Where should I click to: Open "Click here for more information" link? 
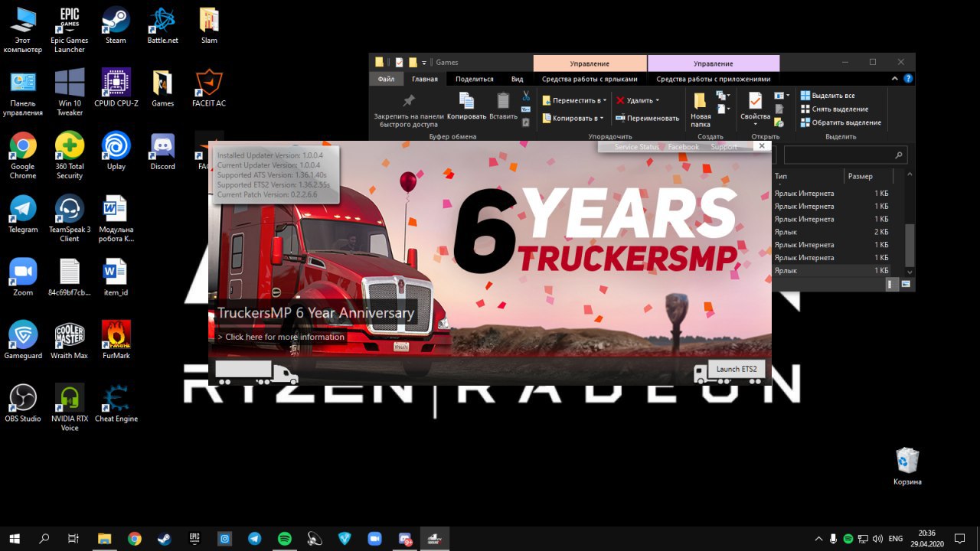coord(282,337)
